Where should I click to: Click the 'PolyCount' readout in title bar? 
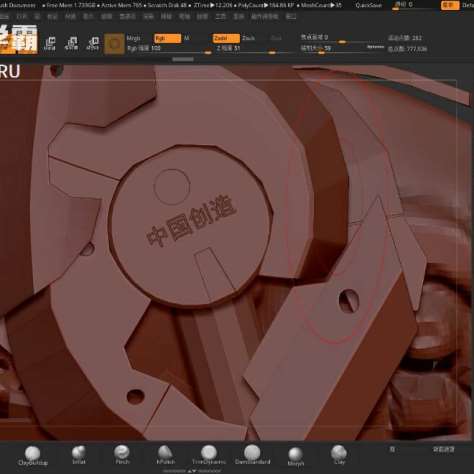click(x=266, y=5)
